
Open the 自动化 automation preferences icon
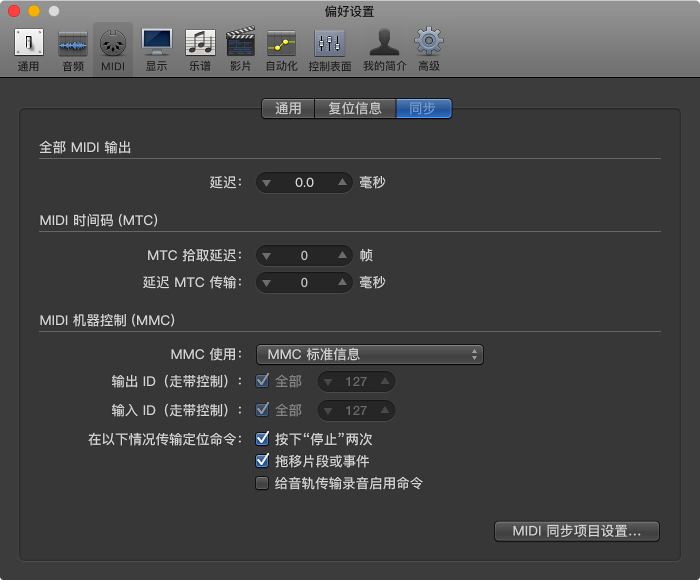pyautogui.click(x=281, y=50)
